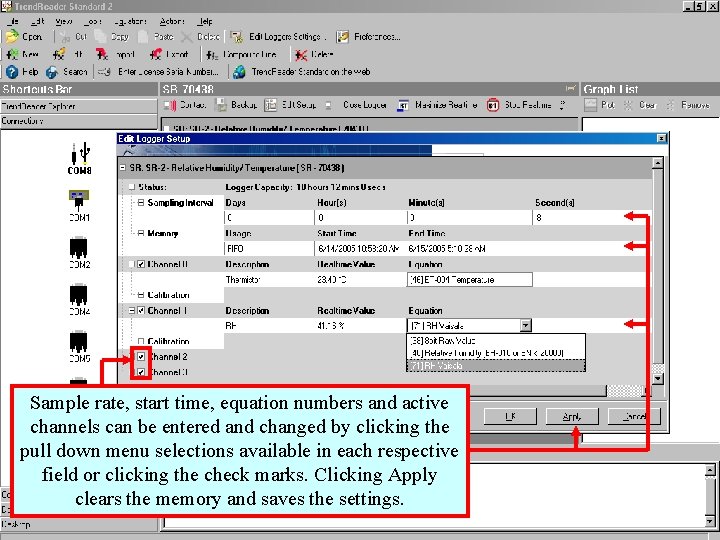Click the Paste clipboard toolbar icon

point(143,36)
